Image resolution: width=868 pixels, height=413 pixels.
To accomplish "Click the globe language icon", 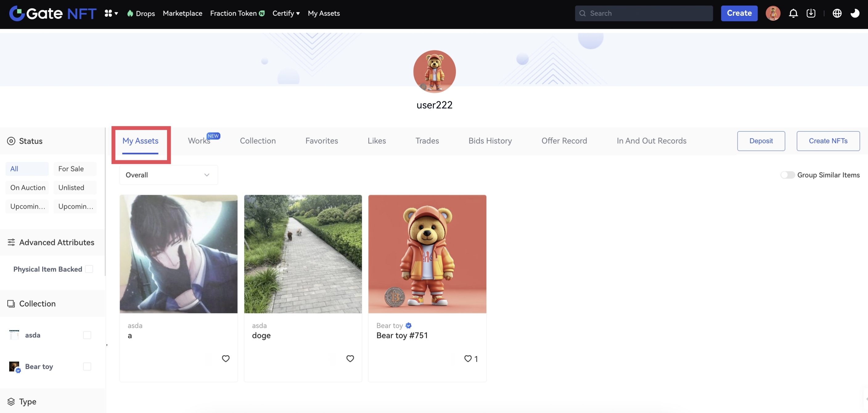I will point(837,14).
